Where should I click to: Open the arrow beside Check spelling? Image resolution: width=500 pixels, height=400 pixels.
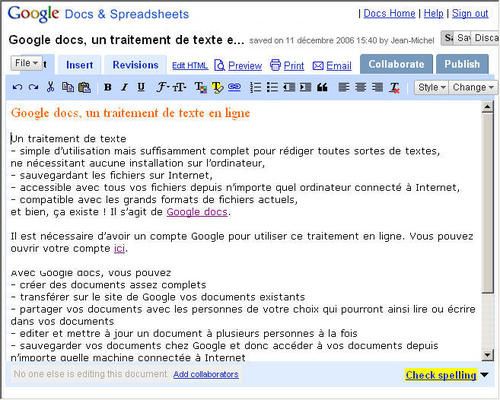(484, 375)
